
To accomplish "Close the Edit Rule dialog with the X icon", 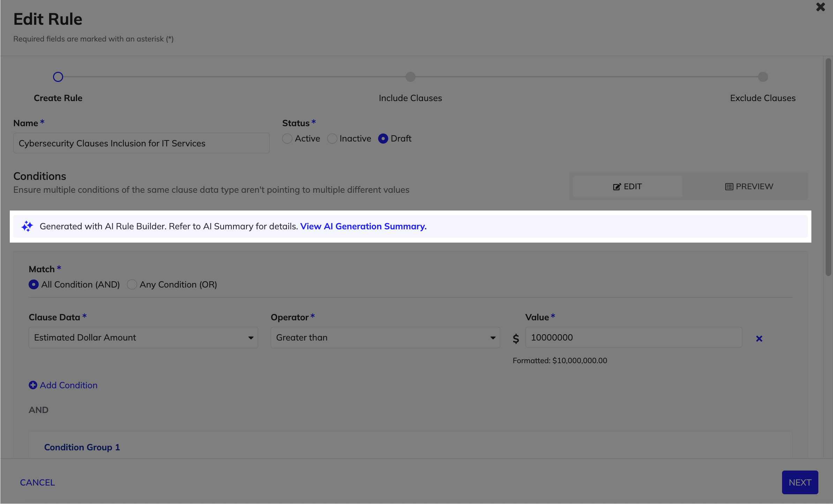I will pyautogui.click(x=820, y=7).
